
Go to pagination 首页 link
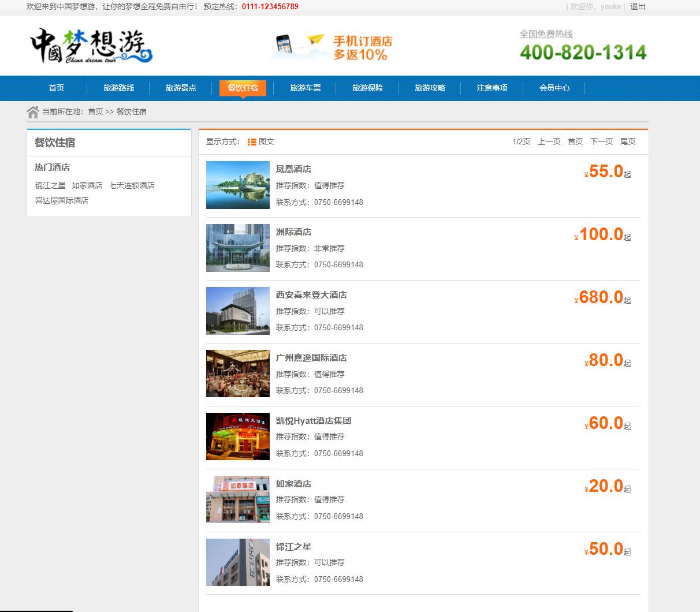(575, 141)
